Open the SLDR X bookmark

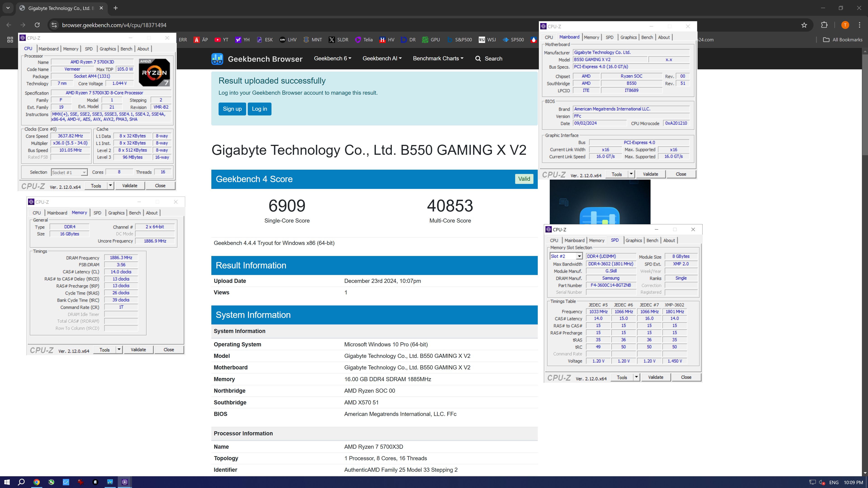(x=339, y=40)
